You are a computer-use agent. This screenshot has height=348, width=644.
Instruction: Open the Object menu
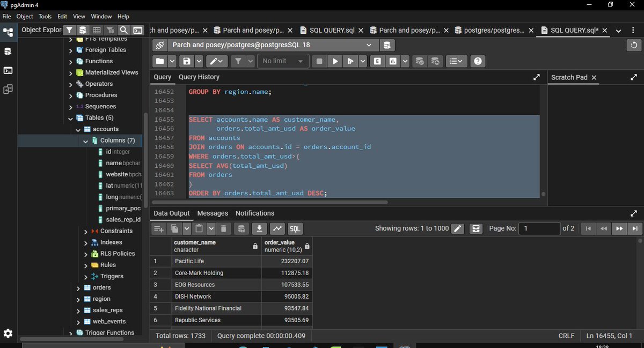click(25, 17)
